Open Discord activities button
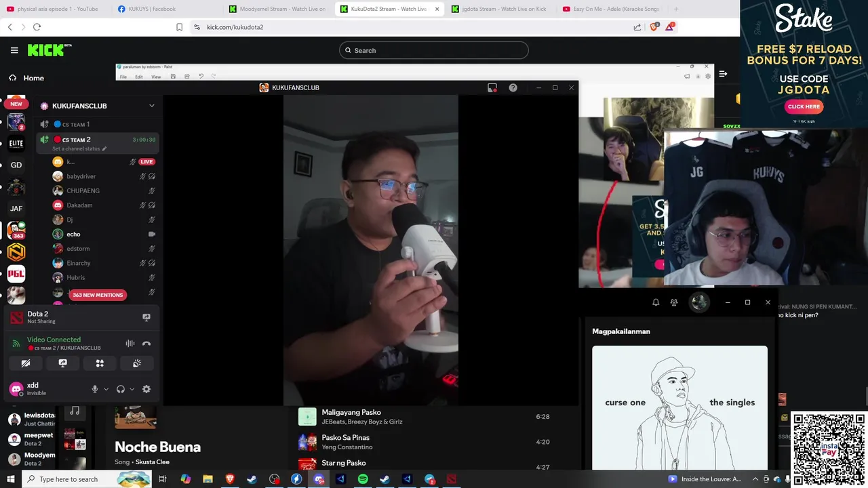 (x=100, y=363)
